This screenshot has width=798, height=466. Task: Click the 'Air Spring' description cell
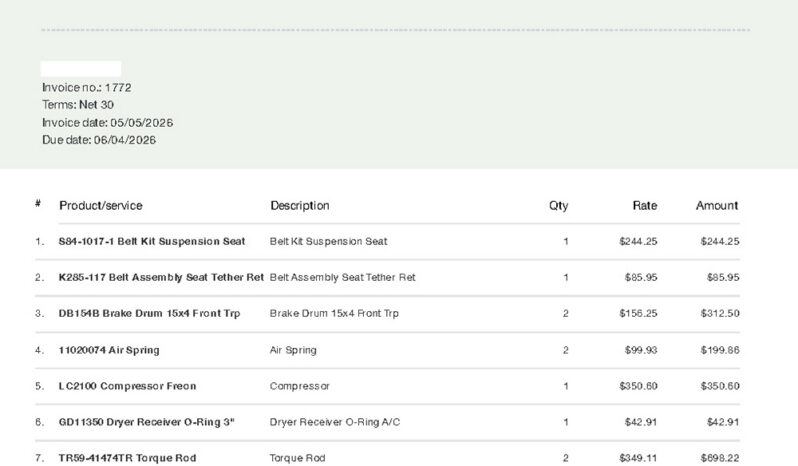(x=293, y=350)
